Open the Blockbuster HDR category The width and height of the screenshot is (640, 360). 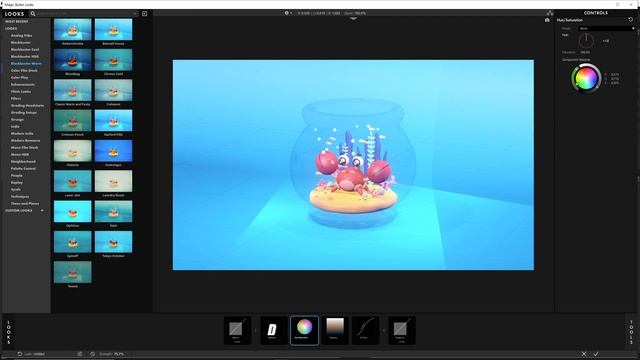tap(25, 56)
